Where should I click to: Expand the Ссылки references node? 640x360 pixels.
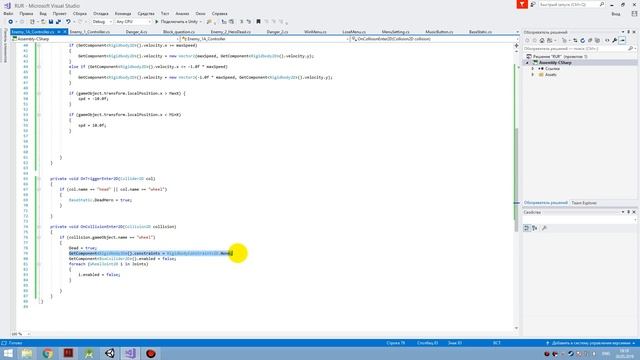(533, 69)
